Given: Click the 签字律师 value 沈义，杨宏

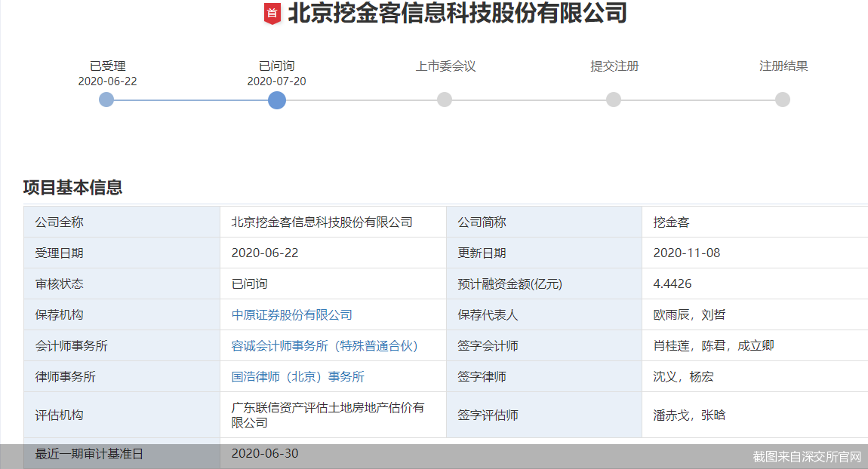Looking at the screenshot, I should coord(683,377).
